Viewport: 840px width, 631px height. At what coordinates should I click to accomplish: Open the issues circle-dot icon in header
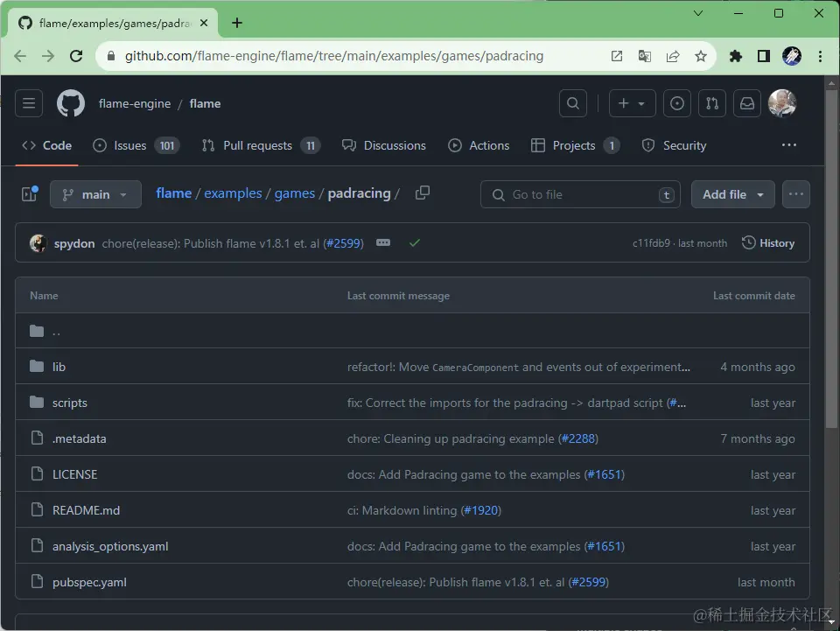click(676, 103)
